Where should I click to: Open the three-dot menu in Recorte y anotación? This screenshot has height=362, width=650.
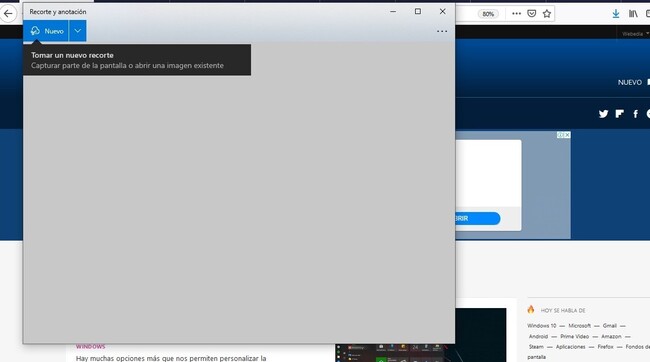442,31
